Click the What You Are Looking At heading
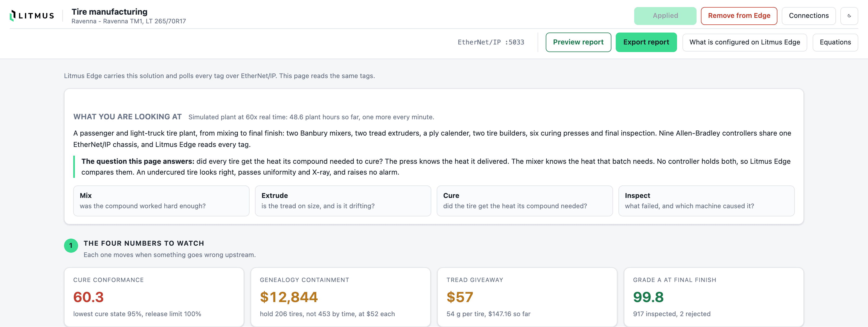 click(x=127, y=117)
